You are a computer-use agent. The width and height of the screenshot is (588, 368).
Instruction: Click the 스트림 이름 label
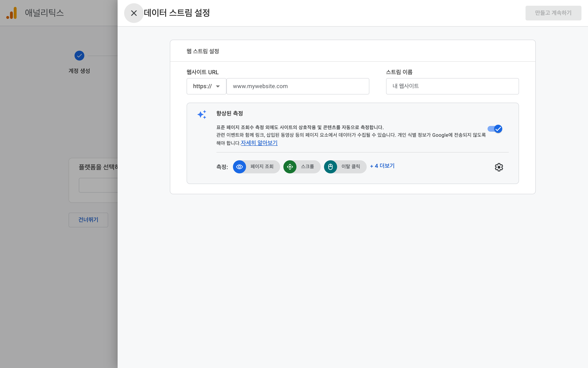pyautogui.click(x=399, y=72)
